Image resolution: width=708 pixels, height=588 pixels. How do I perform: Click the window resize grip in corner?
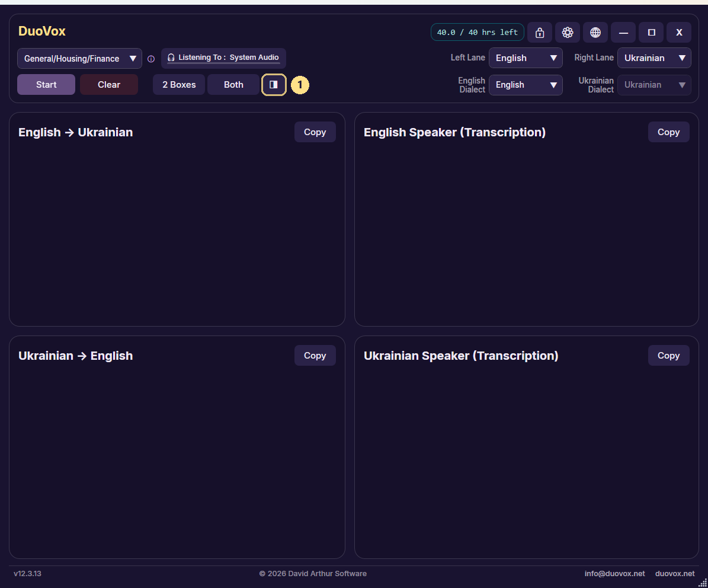click(703, 583)
